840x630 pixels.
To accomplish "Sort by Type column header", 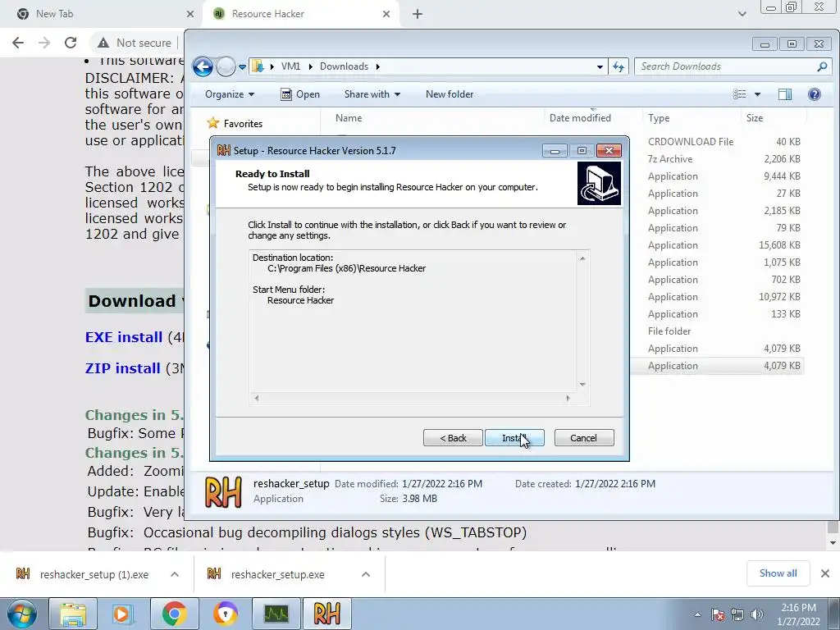I will point(659,118).
